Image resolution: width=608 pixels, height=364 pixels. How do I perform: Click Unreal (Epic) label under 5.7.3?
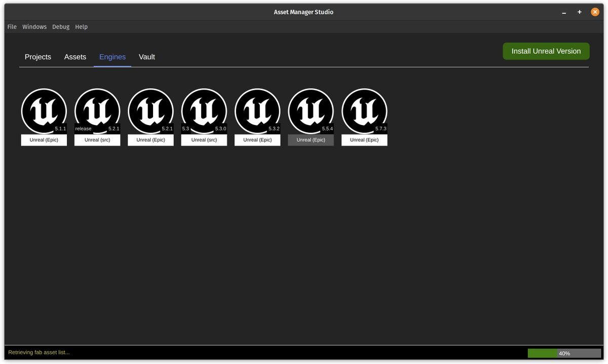(x=364, y=140)
